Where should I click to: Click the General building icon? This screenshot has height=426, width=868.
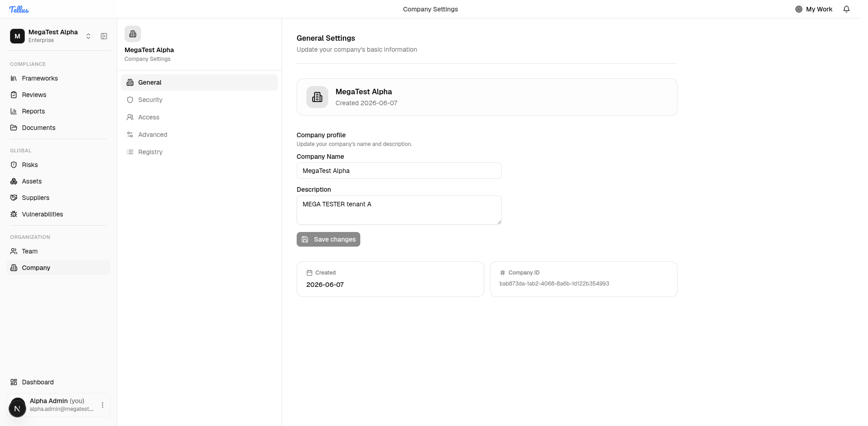[x=130, y=82]
